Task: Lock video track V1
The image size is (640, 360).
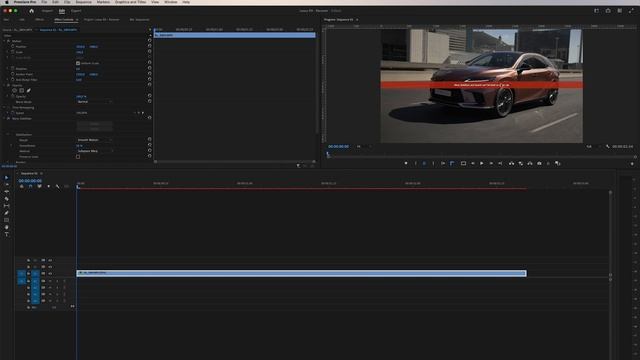Action: (x=29, y=273)
